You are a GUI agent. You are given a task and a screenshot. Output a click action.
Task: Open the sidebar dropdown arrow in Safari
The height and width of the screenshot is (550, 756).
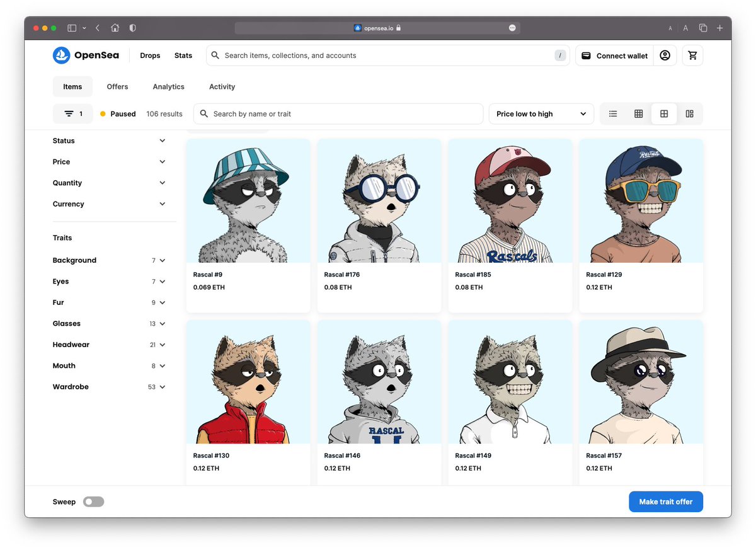84,28
